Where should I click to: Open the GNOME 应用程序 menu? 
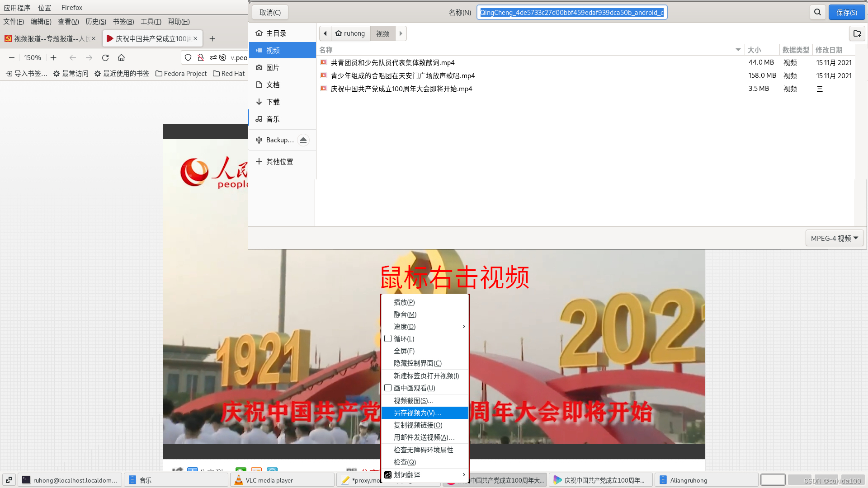[17, 8]
